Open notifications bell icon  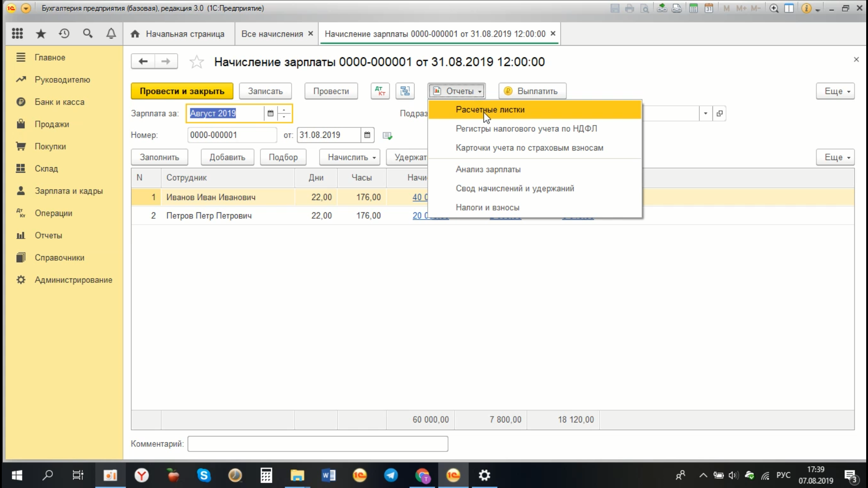pos(111,33)
